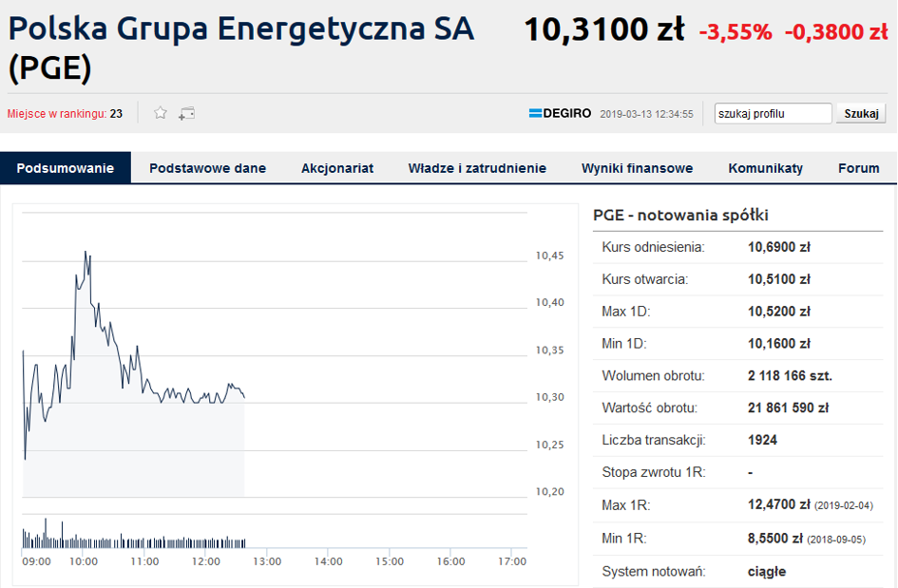Focus the szukaj profilu input field
898x588 pixels.
[x=774, y=113]
